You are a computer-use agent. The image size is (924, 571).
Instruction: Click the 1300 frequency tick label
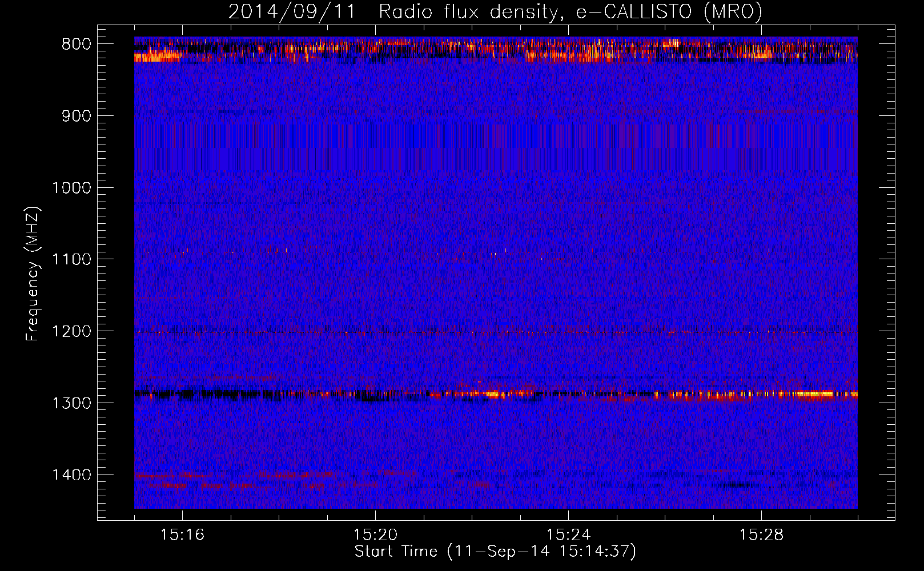[71, 403]
